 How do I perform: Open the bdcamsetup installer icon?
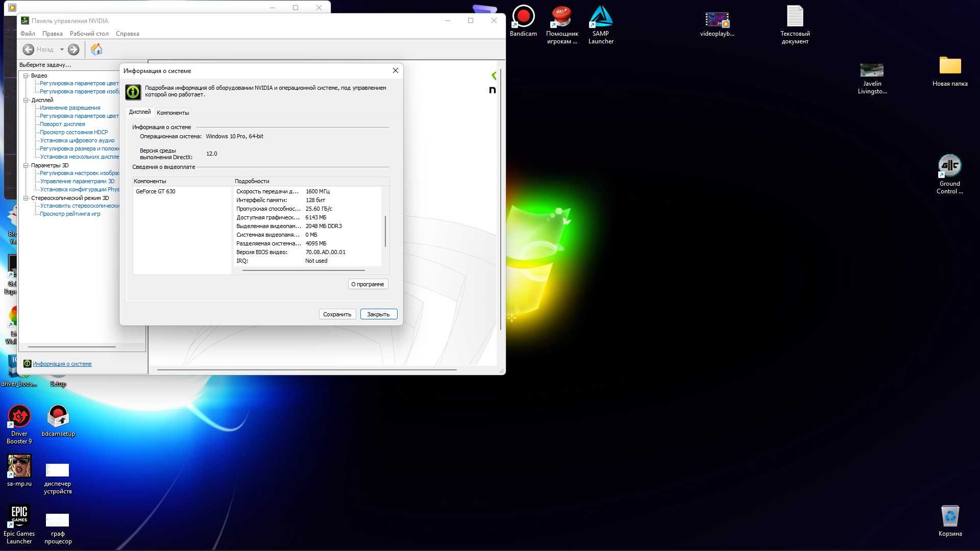pyautogui.click(x=58, y=421)
